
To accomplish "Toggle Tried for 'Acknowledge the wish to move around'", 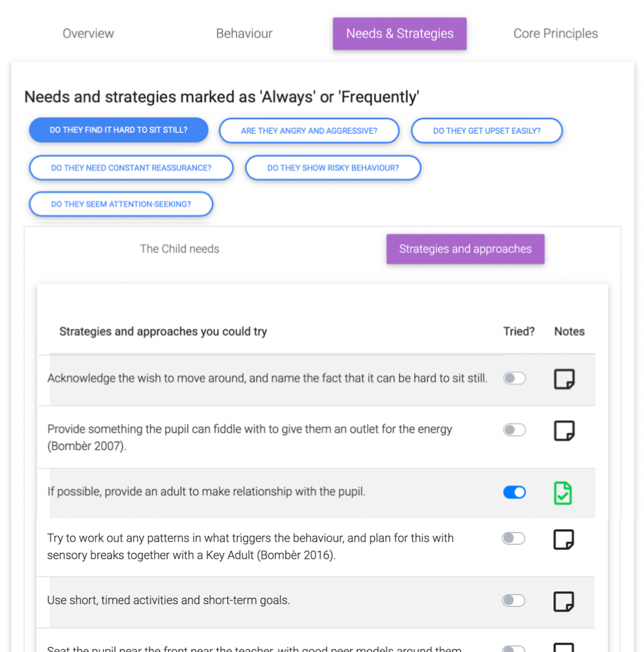I will [x=514, y=378].
